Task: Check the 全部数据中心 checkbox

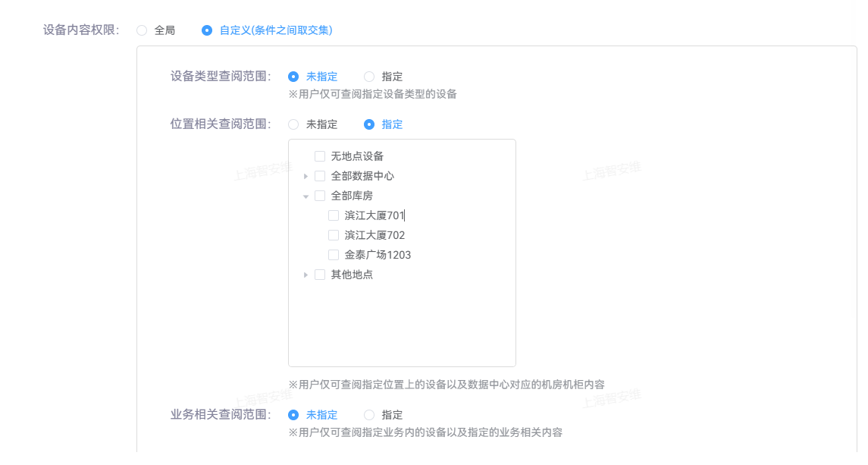Action: pos(320,176)
